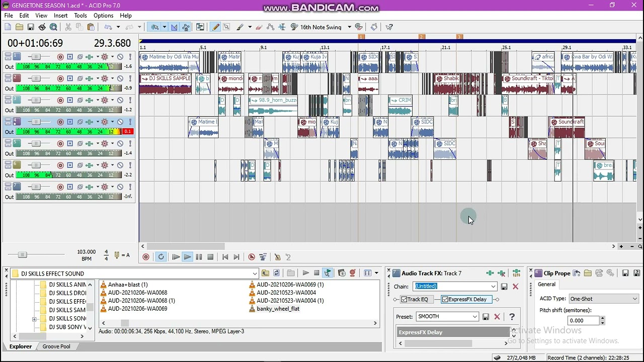Select the Erase tool

(259, 27)
